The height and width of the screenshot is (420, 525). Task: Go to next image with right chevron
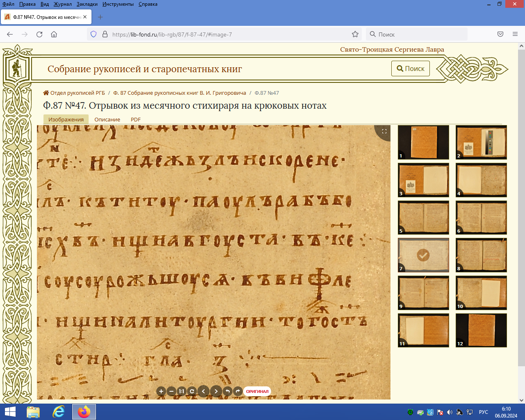tap(216, 391)
